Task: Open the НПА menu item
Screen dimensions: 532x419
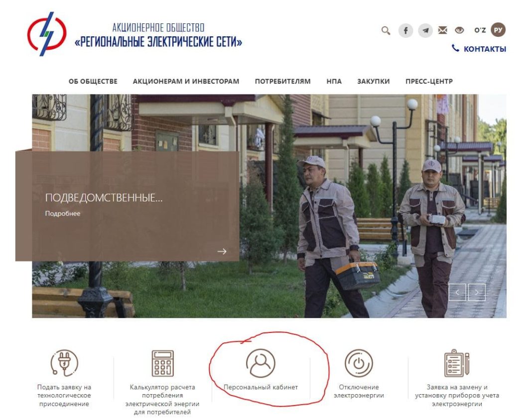Action: tap(334, 82)
